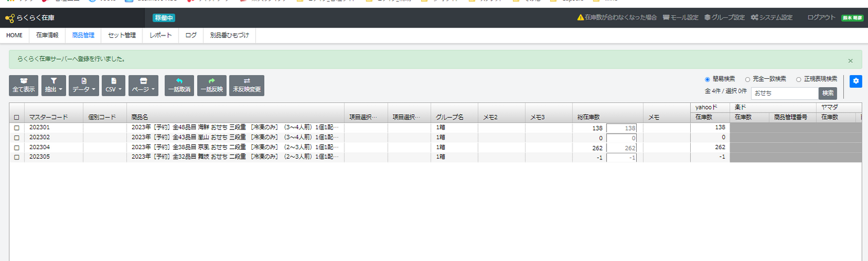The image size is (868, 261).
Task: Dismiss the green registration notice
Action: 850,61
